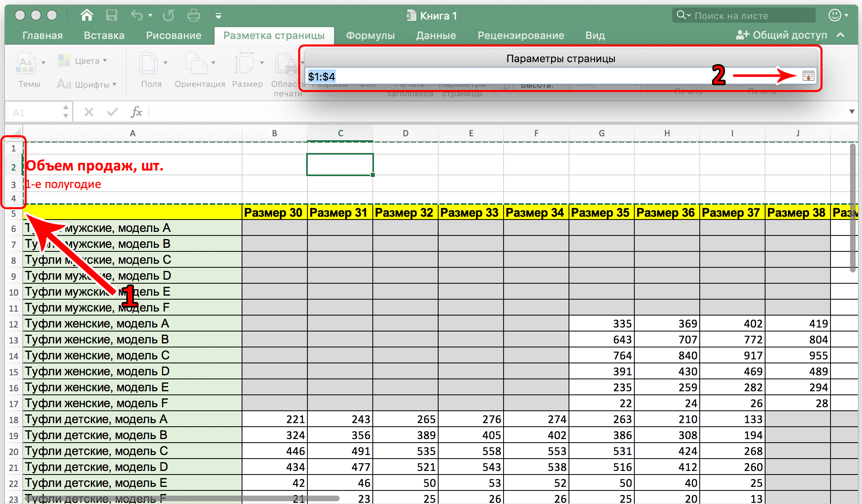Open the Вид tab
The image size is (862, 504).
click(x=595, y=35)
